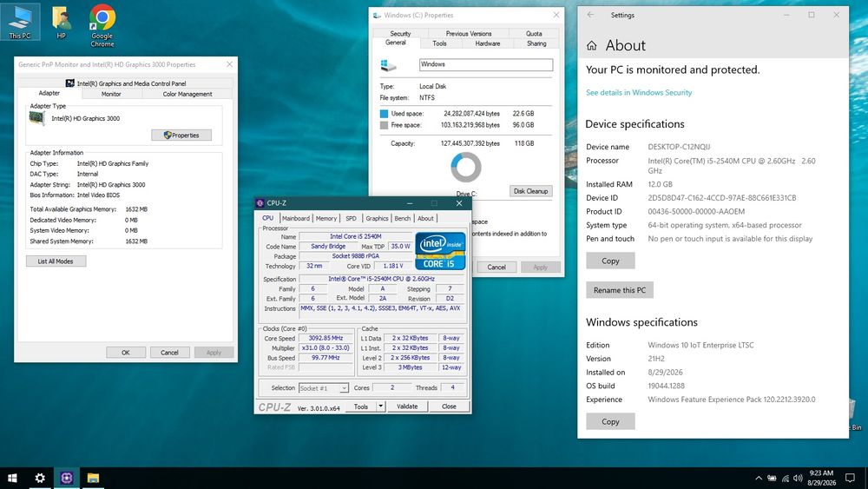Open the This PC desktop icon
The width and height of the screenshot is (868, 489).
(x=20, y=23)
